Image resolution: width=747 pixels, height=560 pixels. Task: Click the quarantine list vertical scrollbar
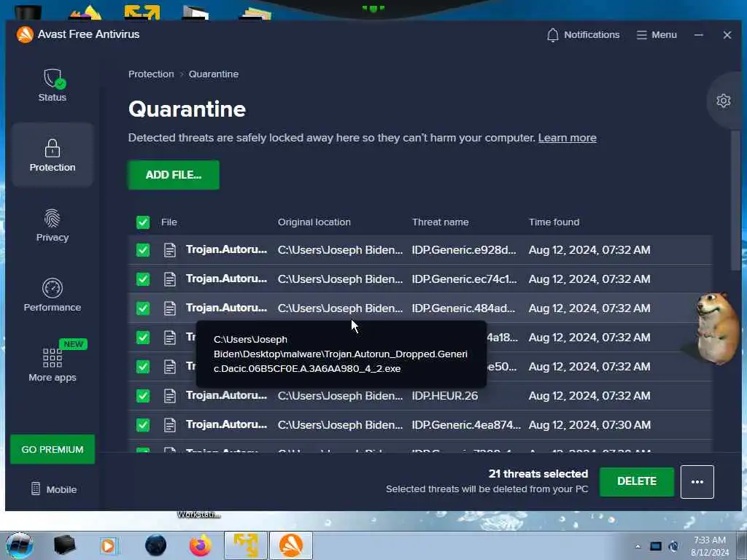click(735, 200)
